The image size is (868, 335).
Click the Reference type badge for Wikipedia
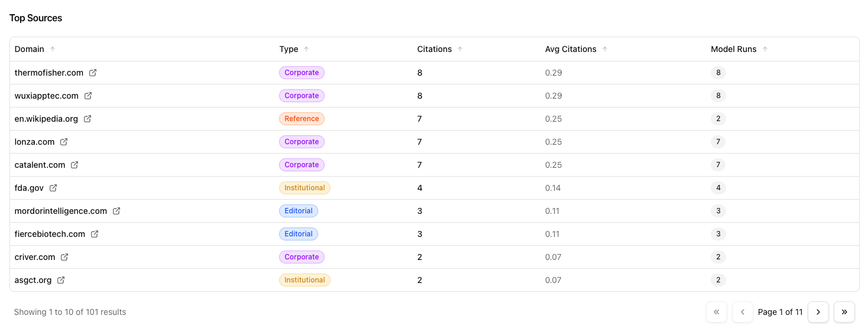coord(302,119)
